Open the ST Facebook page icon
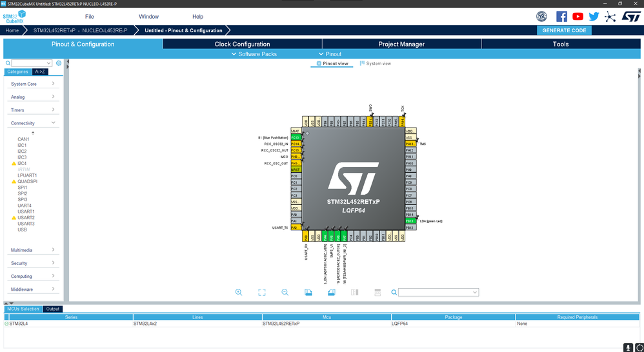The width and height of the screenshot is (644, 352). (561, 16)
